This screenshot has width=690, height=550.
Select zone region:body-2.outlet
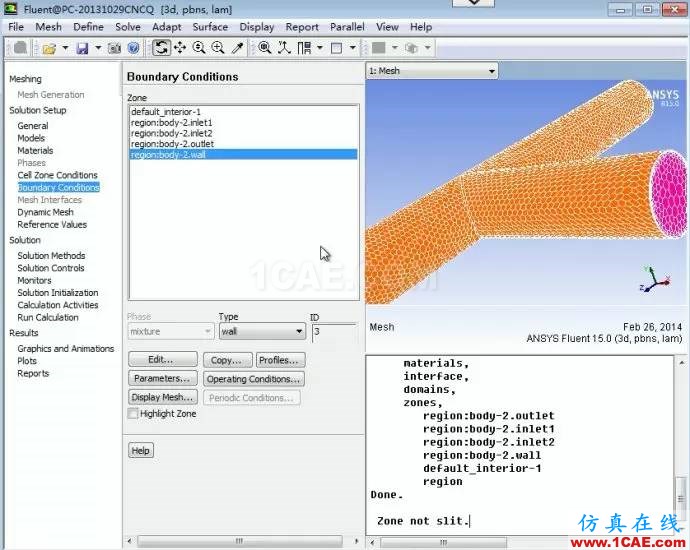(243, 144)
